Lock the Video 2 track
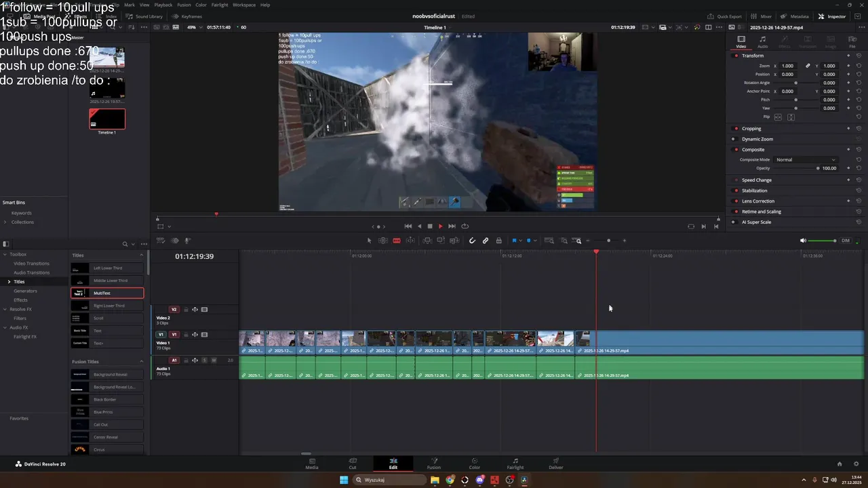Viewport: 868px width, 488px height. coord(186,310)
